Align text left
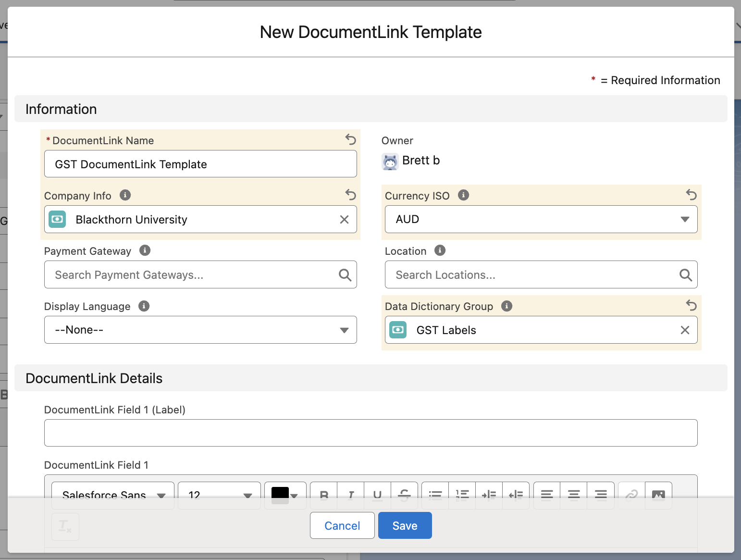Screen dimensions: 741x560 click(547, 495)
